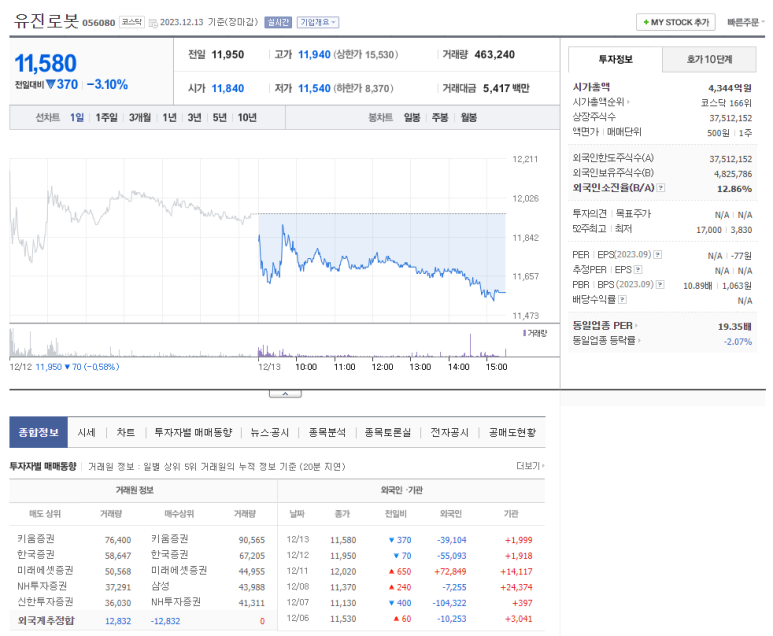Switch to 호가10단계 tab

(x=709, y=60)
